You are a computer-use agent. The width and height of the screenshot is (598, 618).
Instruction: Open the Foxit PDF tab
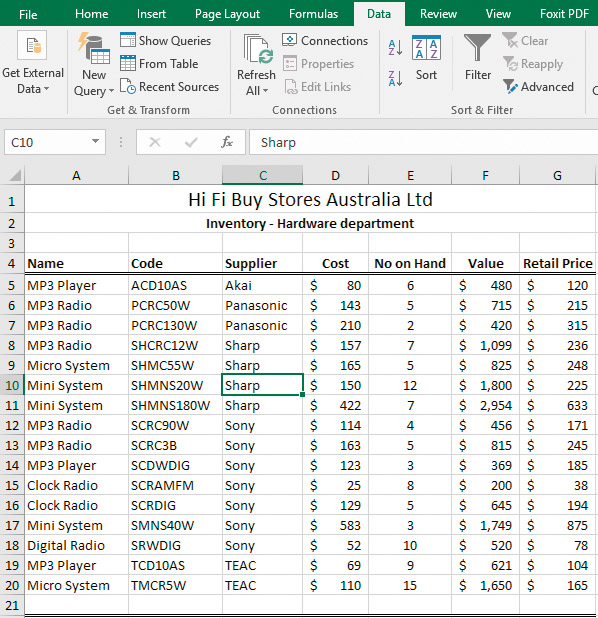pyautogui.click(x=564, y=14)
